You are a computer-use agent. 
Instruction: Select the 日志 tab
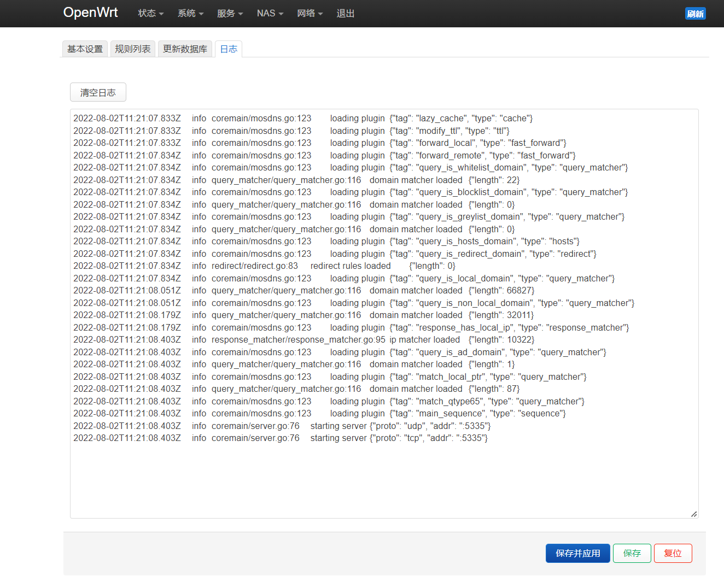229,49
